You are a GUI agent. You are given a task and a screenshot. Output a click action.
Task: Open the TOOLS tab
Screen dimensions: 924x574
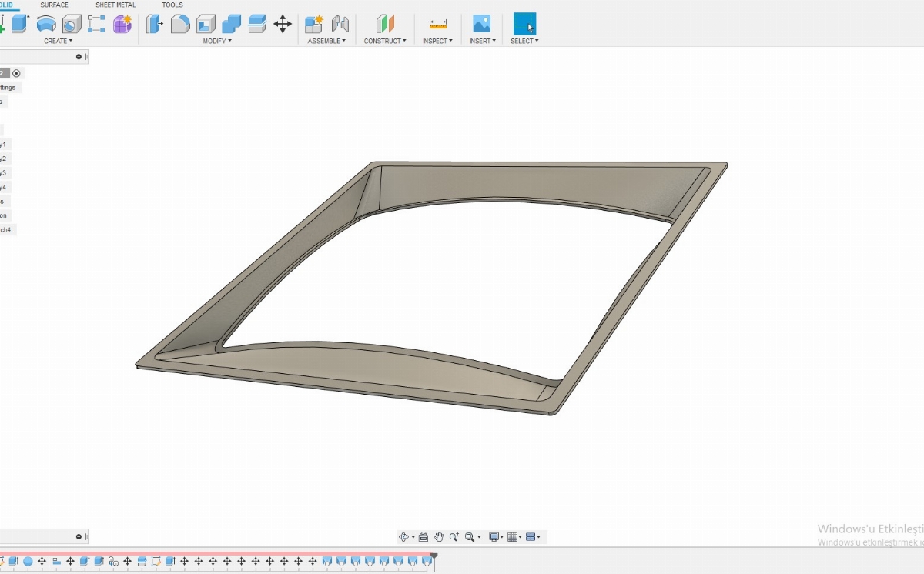[172, 5]
